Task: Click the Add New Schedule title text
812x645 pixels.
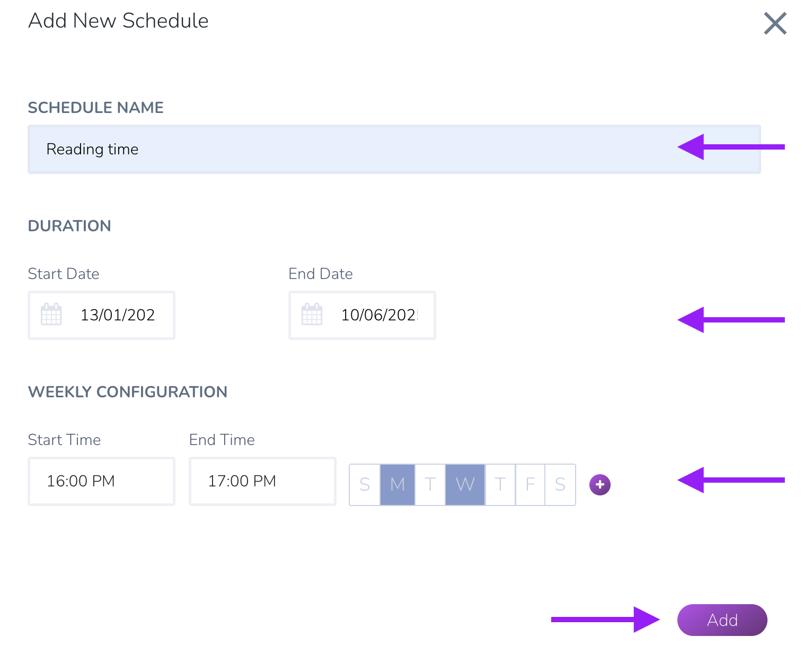Action: click(118, 21)
